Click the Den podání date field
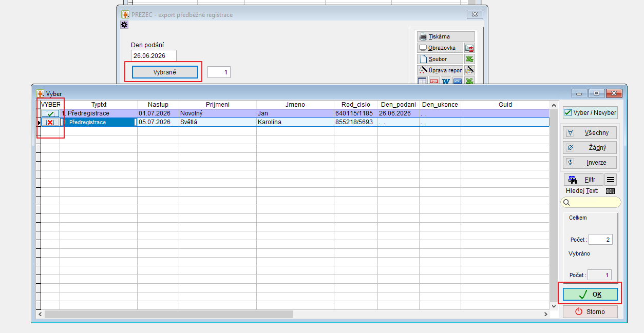 click(x=154, y=55)
